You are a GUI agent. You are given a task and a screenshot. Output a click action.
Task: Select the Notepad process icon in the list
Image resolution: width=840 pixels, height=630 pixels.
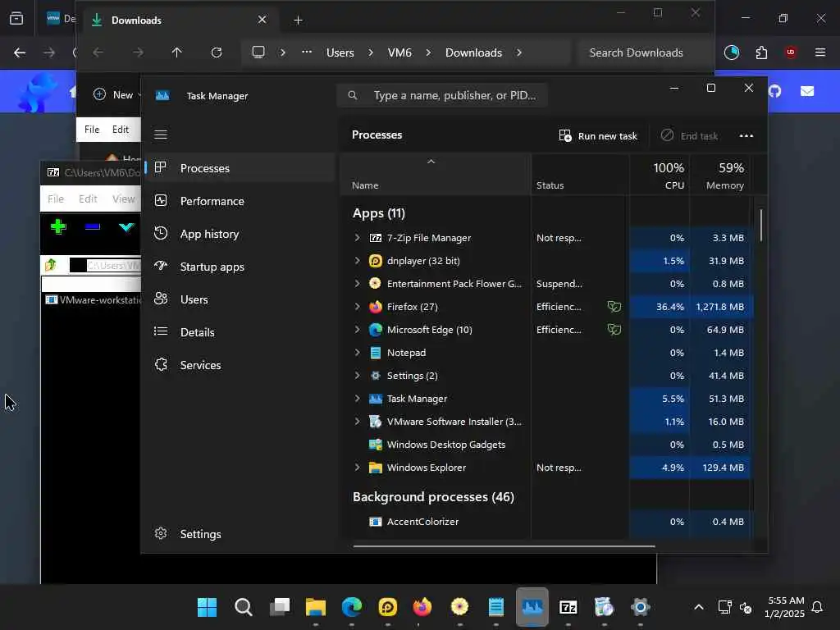coord(376,353)
